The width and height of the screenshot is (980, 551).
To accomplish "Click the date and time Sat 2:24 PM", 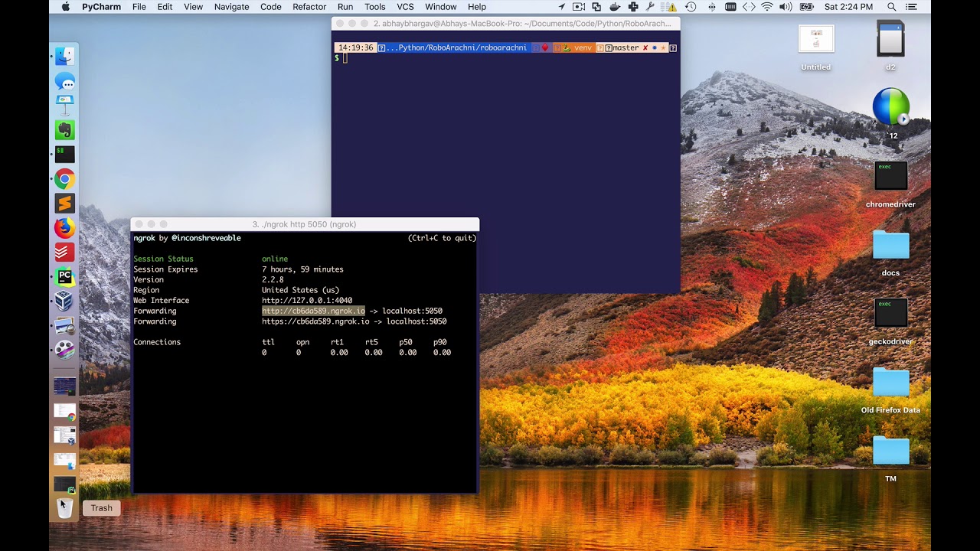I will pos(848,7).
